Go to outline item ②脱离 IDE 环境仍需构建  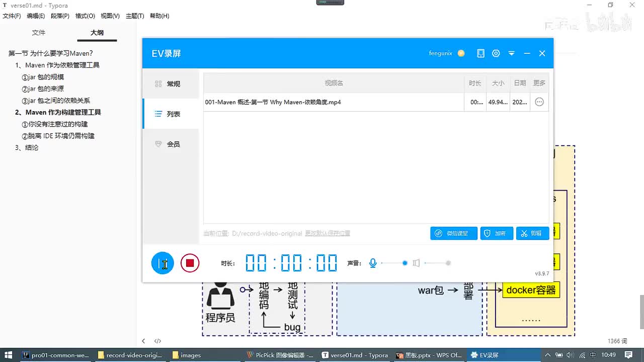pyautogui.click(x=58, y=136)
